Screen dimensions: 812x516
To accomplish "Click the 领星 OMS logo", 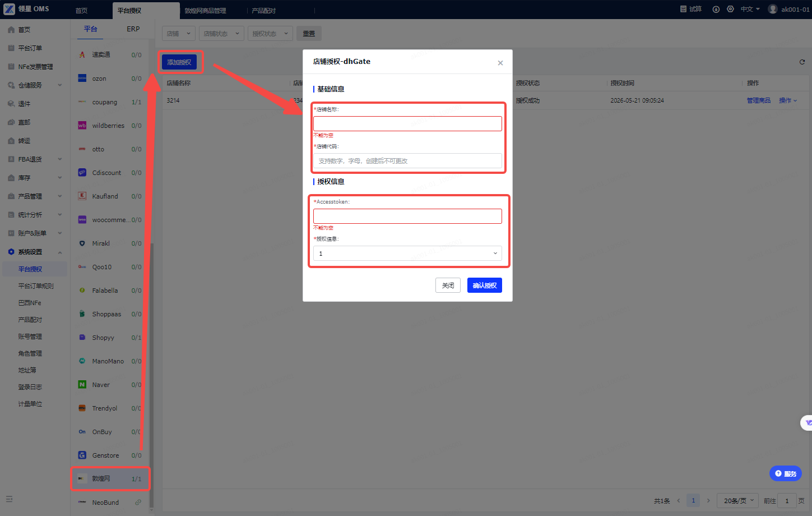I will (26, 9).
